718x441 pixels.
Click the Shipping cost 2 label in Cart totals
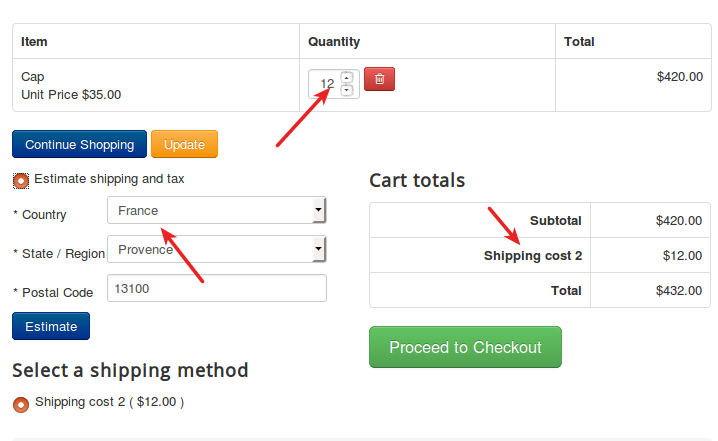pos(532,255)
